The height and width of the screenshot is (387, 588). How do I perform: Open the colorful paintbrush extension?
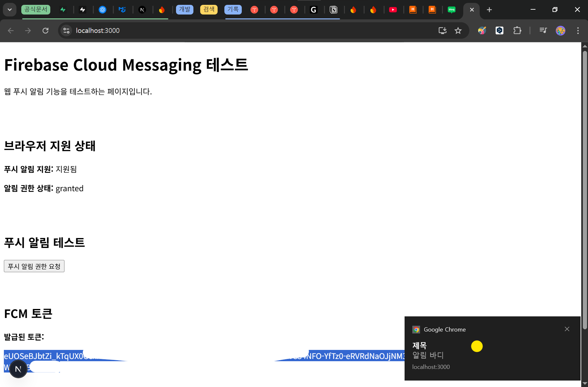(482, 31)
